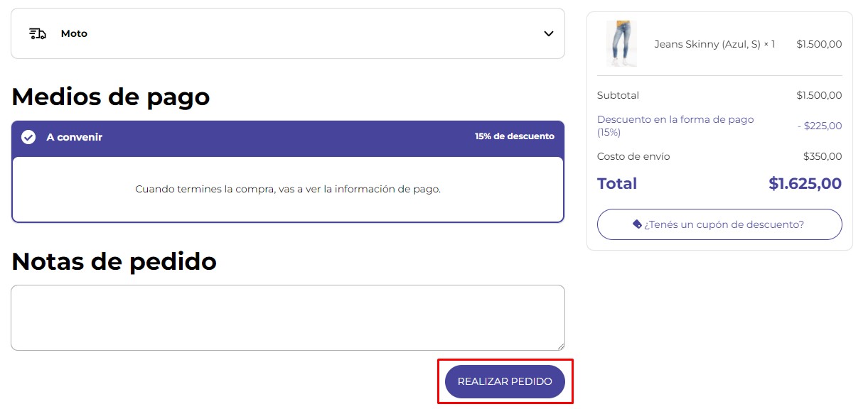The image size is (868, 409).
Task: Select the Moto shipping method label
Action: pyautogui.click(x=74, y=33)
